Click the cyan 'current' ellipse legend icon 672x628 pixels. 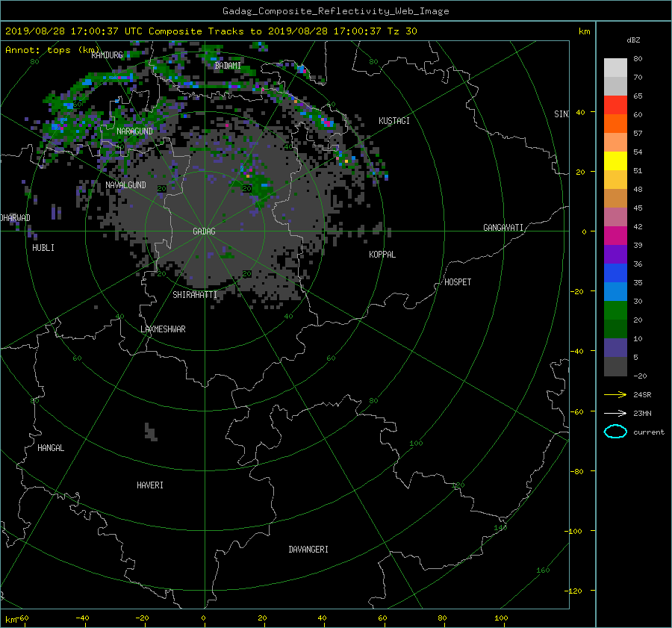tap(615, 432)
